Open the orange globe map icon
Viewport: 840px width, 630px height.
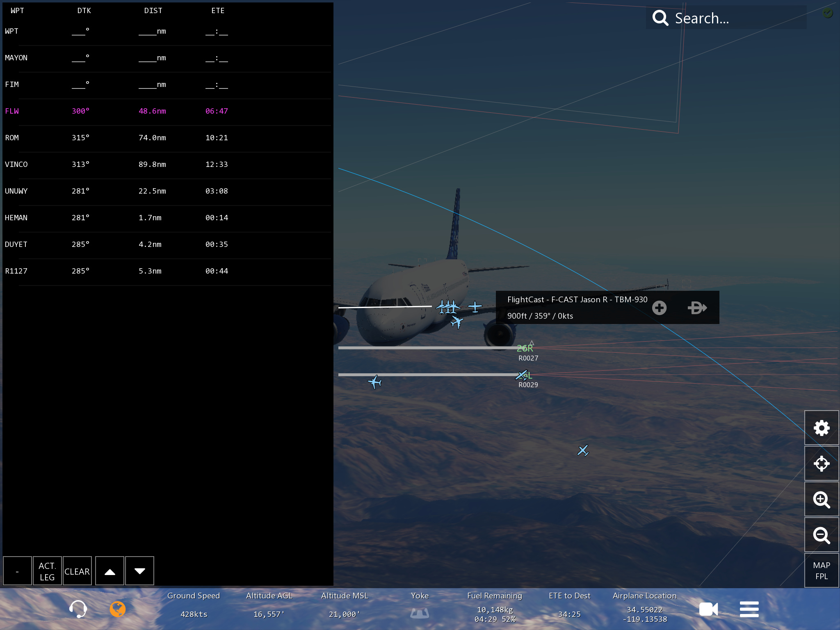pos(118,609)
